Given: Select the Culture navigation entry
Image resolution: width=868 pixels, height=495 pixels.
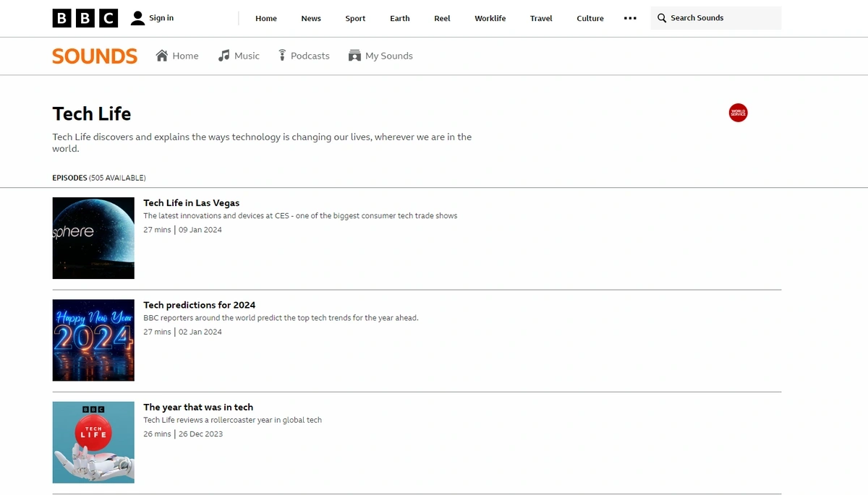Looking at the screenshot, I should [x=590, y=18].
